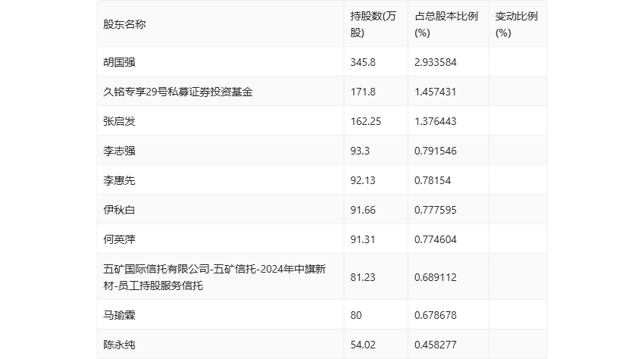Select the 0.777595 percentage cell
The width and height of the screenshot is (644, 359).
point(436,210)
